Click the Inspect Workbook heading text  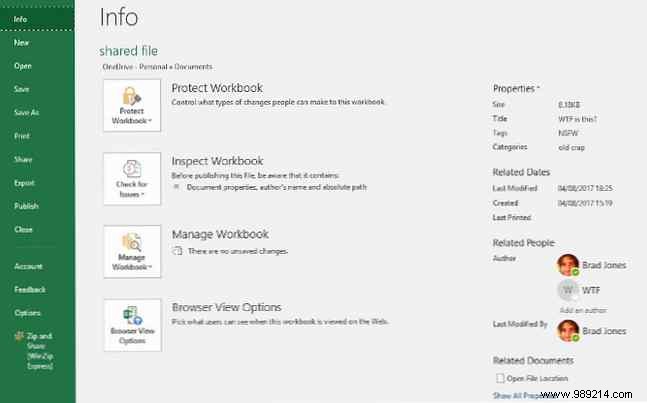point(217,161)
